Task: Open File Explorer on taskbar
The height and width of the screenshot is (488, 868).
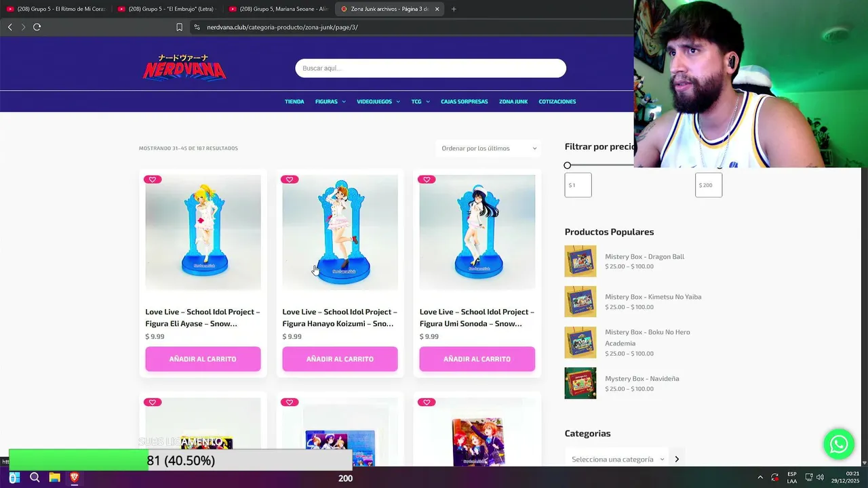Action: coord(54,478)
